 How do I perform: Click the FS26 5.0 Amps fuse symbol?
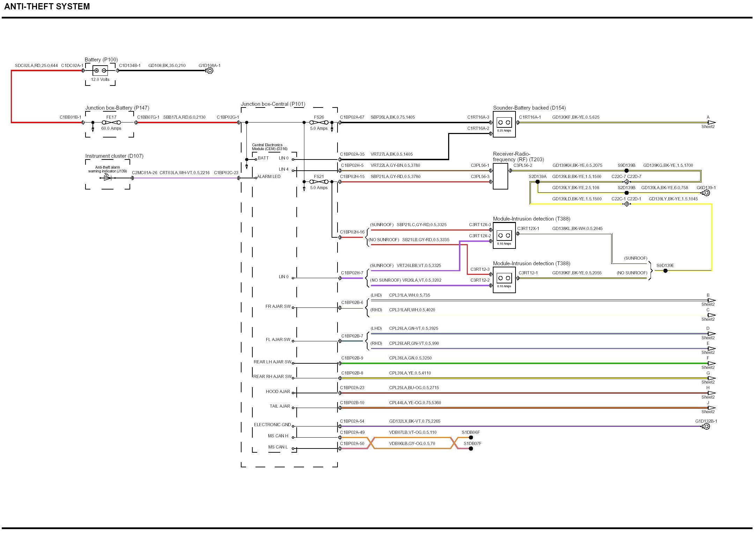[x=319, y=123]
